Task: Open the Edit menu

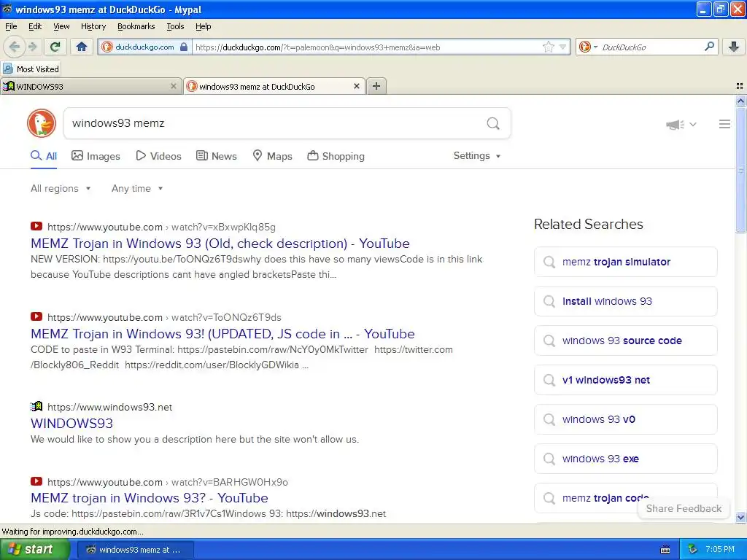Action: (x=35, y=26)
